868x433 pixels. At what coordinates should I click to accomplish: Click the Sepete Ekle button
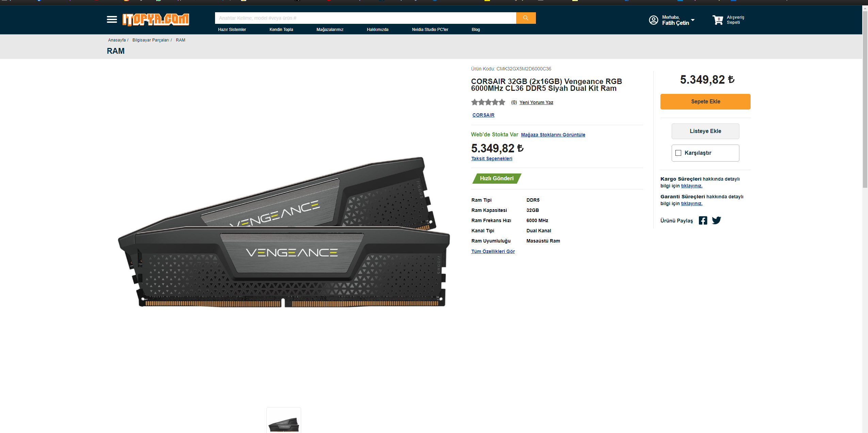pyautogui.click(x=705, y=102)
